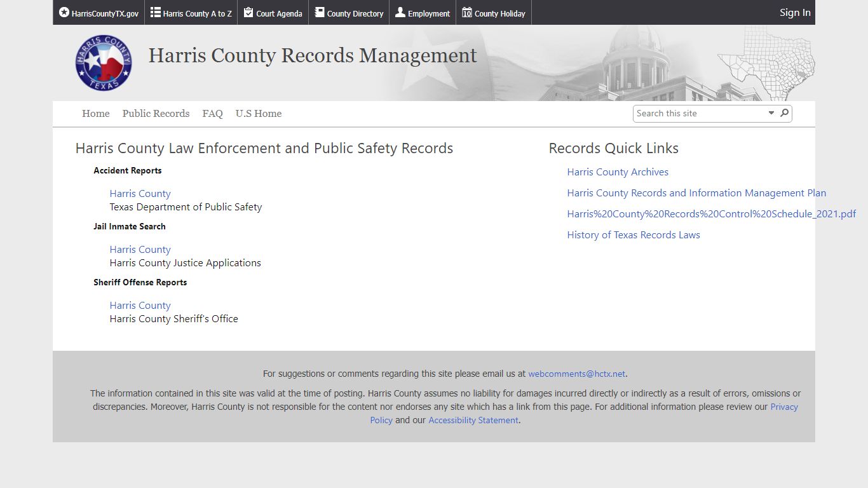Viewport: 868px width, 488px height.
Task: Open Harris County link under Sheriff Offense Reports
Action: (140, 306)
